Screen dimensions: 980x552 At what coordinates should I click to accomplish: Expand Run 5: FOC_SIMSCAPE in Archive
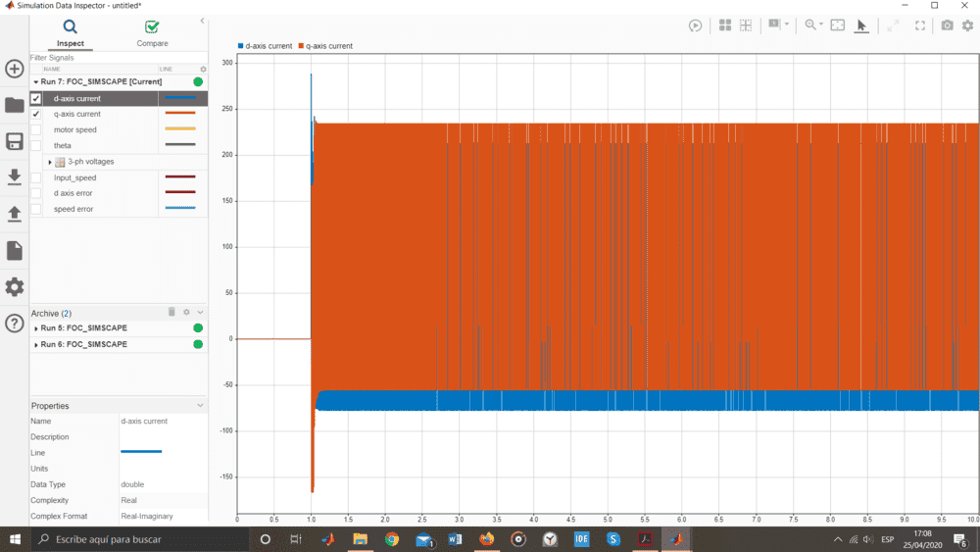[36, 328]
